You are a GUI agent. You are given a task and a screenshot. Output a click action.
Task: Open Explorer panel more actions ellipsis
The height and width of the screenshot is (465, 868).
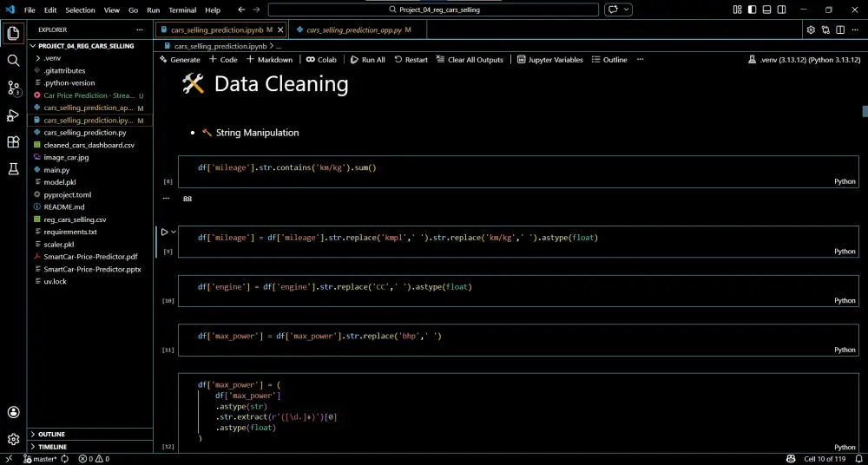pyautogui.click(x=140, y=29)
